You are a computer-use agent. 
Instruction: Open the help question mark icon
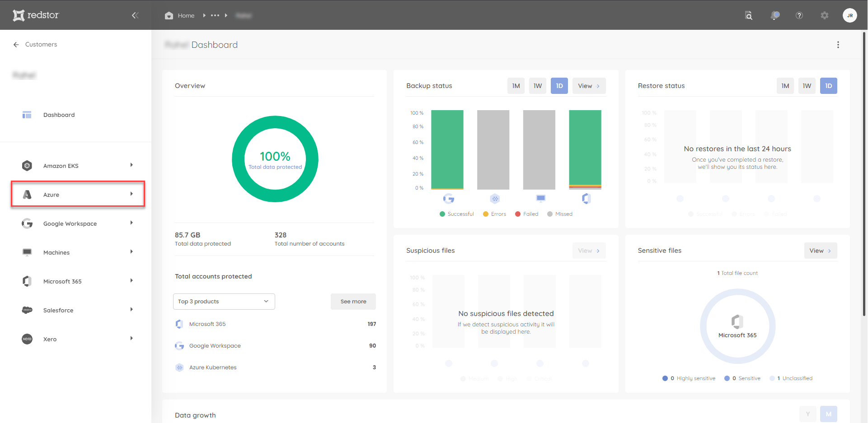[x=799, y=15]
